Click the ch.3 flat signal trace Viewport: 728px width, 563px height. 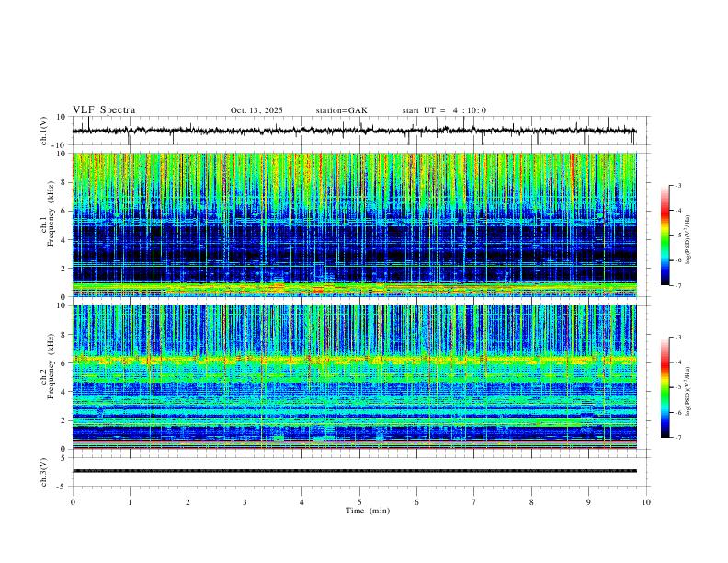355,471
